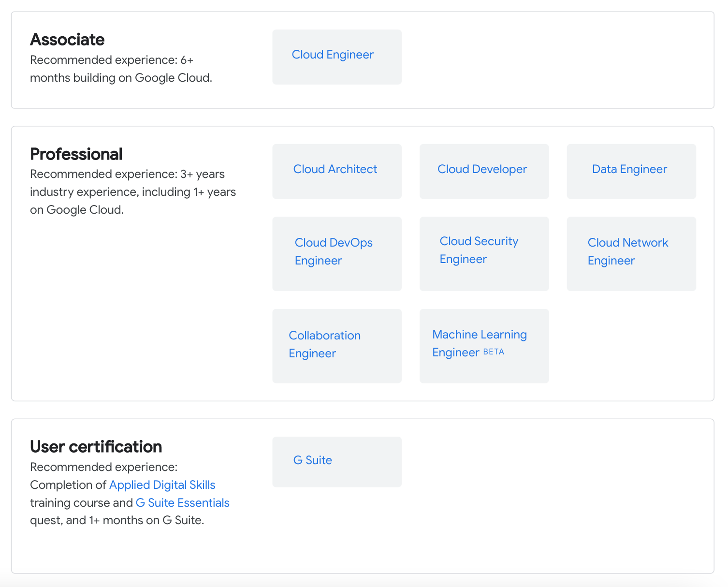Viewport: 728px width, 587px height.
Task: Open the Cloud Architect certification
Action: pyautogui.click(x=337, y=171)
